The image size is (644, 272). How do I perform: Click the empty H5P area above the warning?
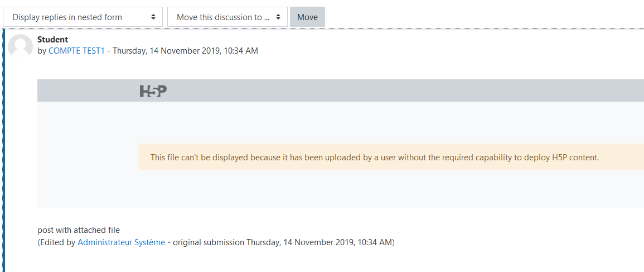click(341, 123)
